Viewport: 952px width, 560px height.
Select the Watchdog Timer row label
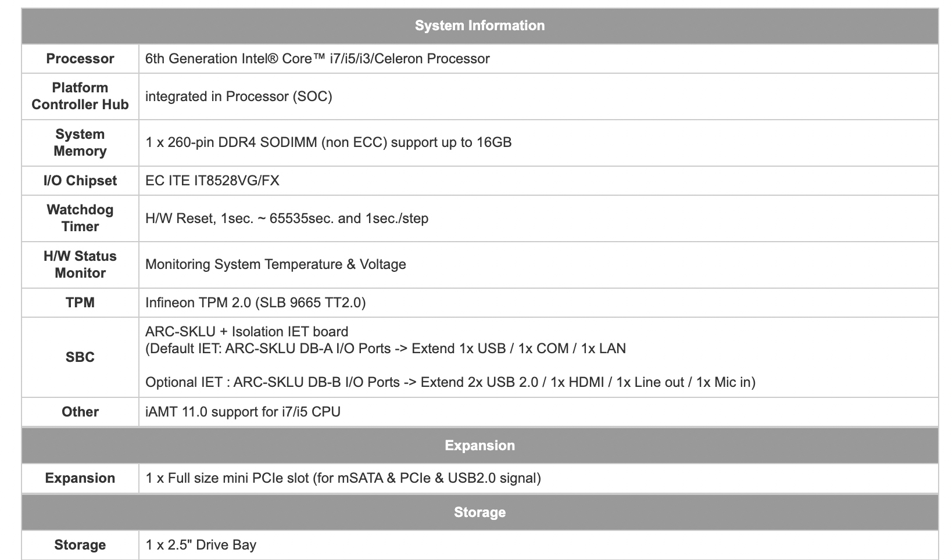pos(80,218)
